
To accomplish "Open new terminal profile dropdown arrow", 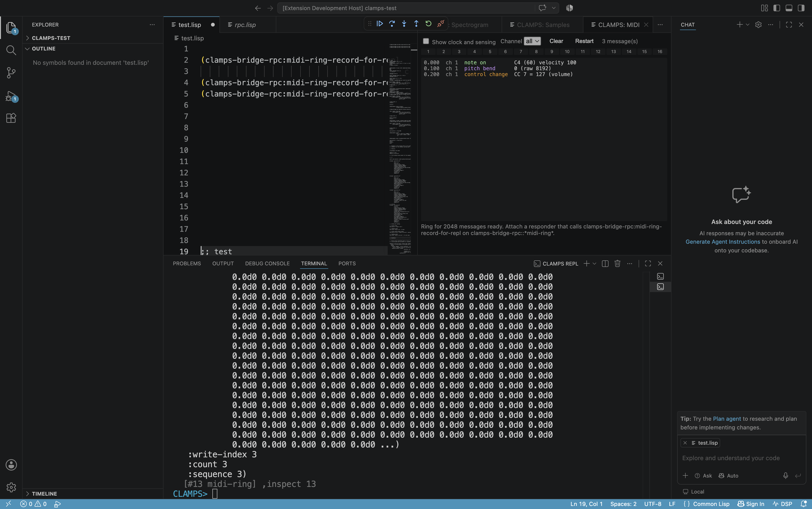I will 594,264.
